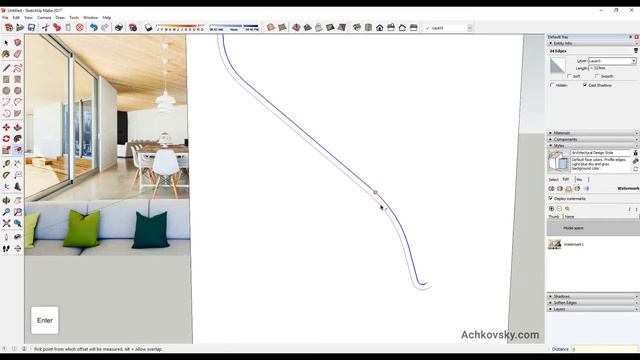Open Background settings in Styles Edit tab
Image resolution: width=640 pixels, height=360 pixels.
point(569,189)
